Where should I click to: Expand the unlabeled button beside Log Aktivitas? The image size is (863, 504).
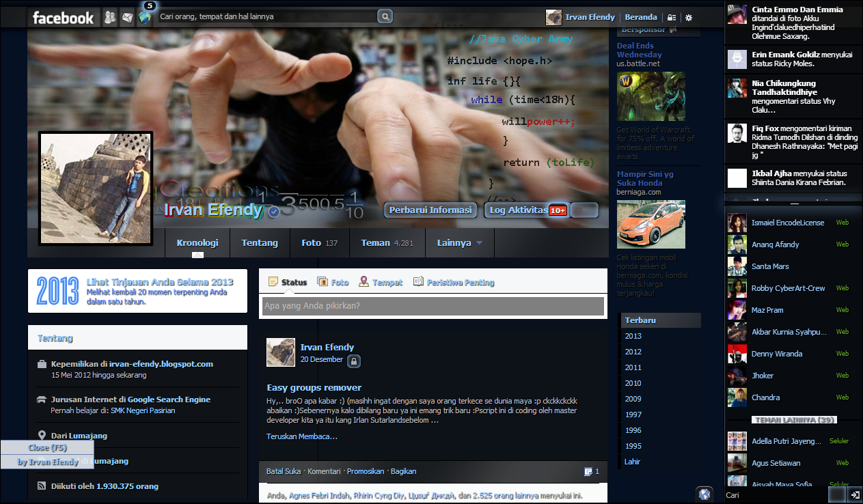584,210
